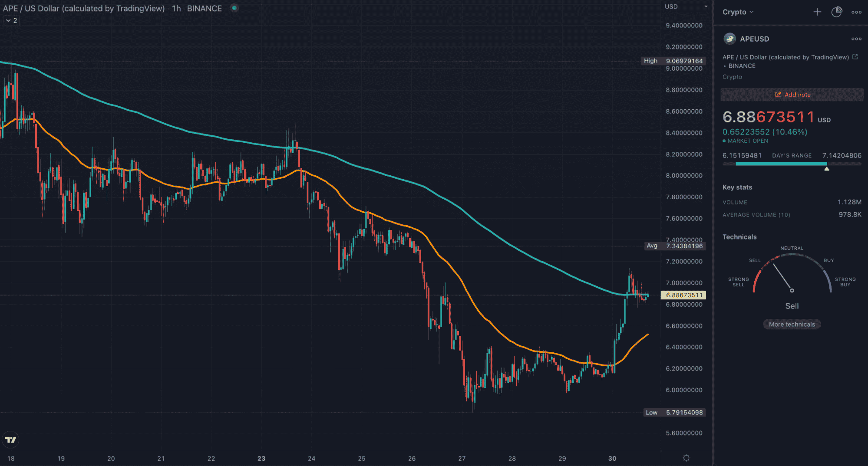Open More technicals

coord(792,324)
